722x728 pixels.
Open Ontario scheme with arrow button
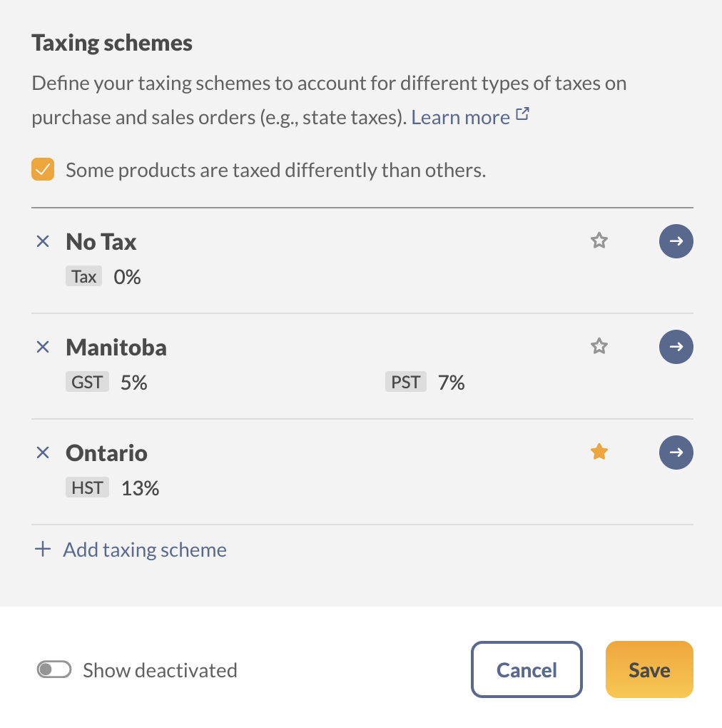(676, 453)
